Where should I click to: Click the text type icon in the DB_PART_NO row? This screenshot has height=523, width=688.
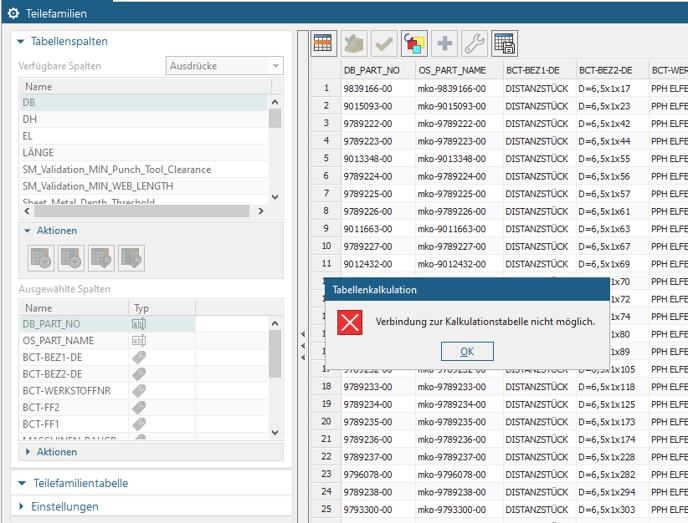tap(139, 324)
